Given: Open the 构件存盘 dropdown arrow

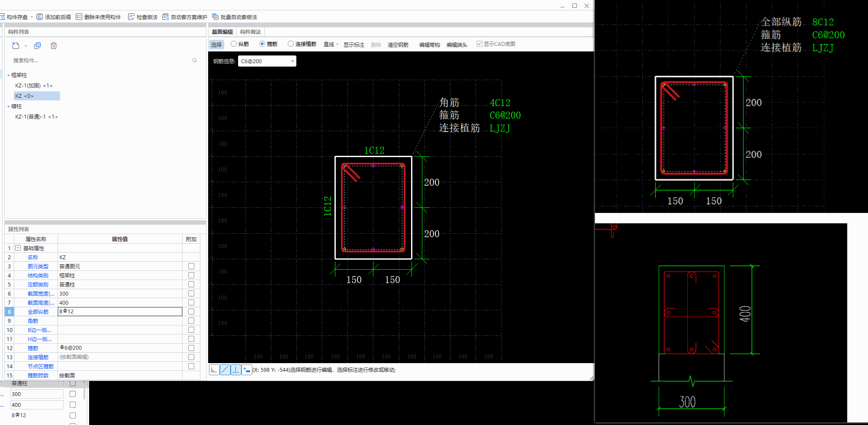Looking at the screenshot, I should [32, 17].
